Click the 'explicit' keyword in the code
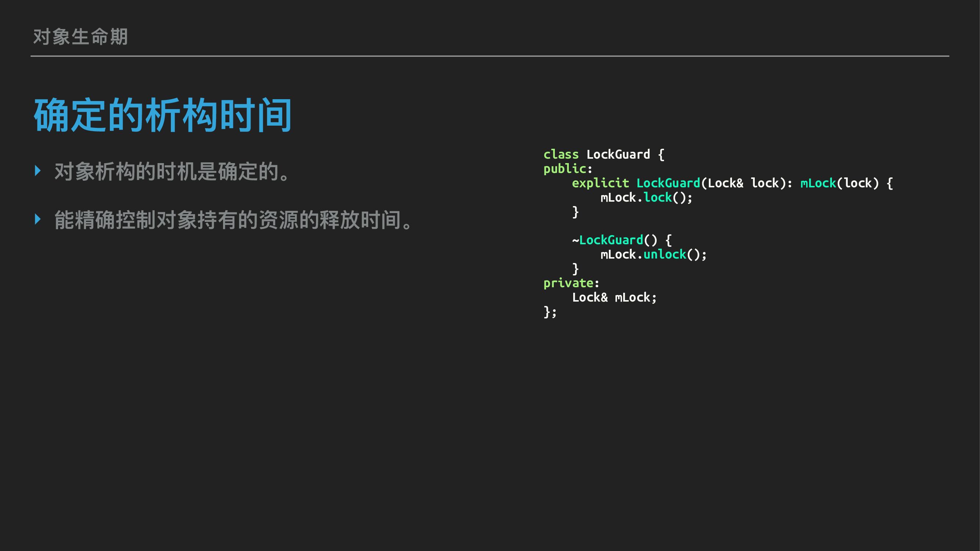Viewport: 980px width, 551px height. tap(600, 183)
